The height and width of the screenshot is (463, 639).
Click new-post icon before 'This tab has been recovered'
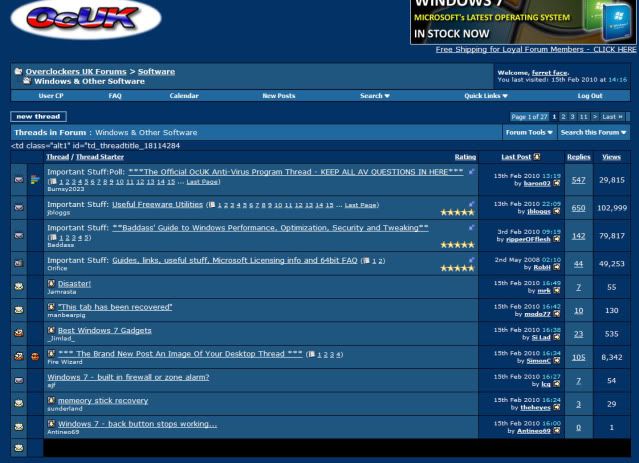(51, 306)
